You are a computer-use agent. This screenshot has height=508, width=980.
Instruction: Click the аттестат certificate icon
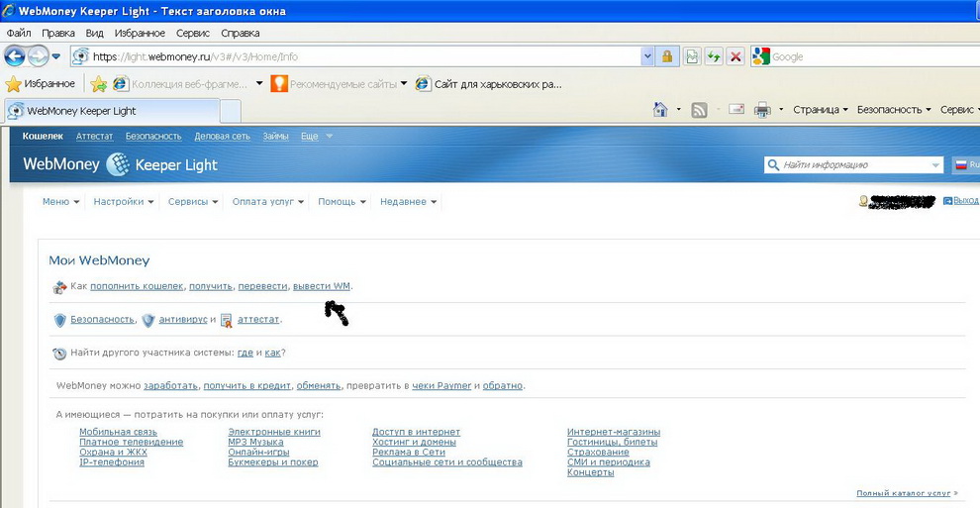[x=227, y=320]
